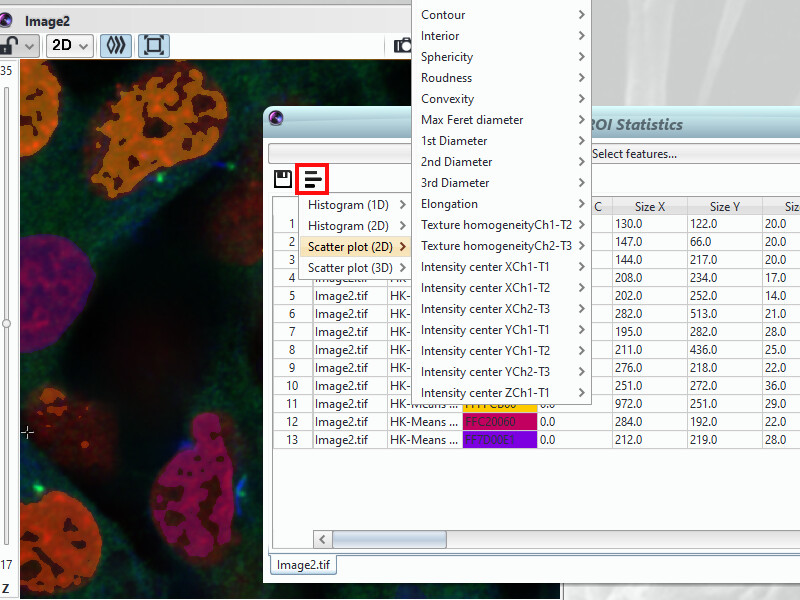Select the save statistics icon
Viewport: 800px width, 600px height.
pos(284,178)
